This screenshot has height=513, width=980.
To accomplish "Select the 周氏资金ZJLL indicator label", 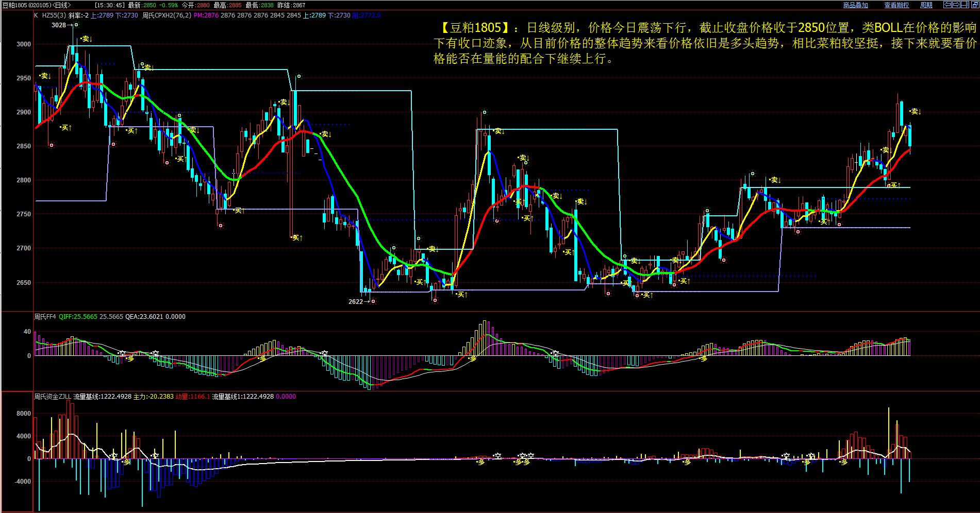I will click(x=53, y=397).
